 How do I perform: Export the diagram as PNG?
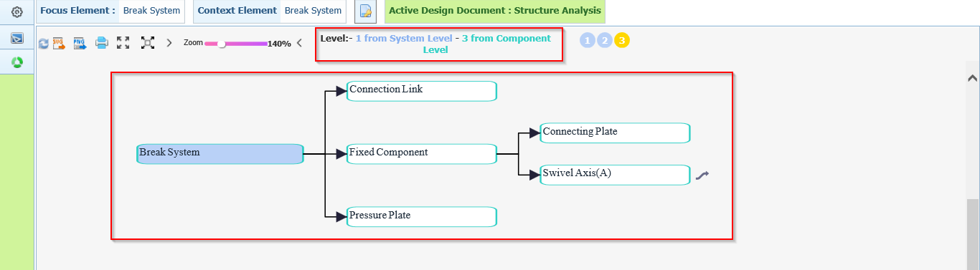click(x=80, y=43)
